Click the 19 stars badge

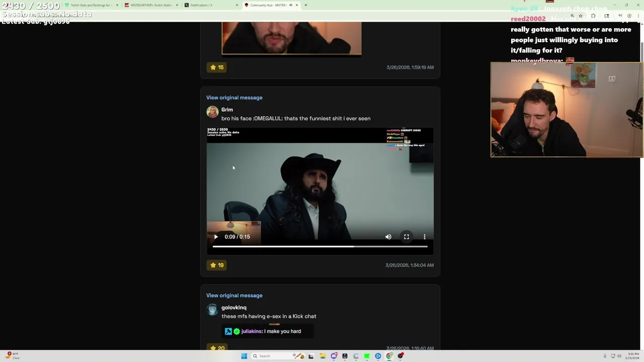[x=217, y=265]
